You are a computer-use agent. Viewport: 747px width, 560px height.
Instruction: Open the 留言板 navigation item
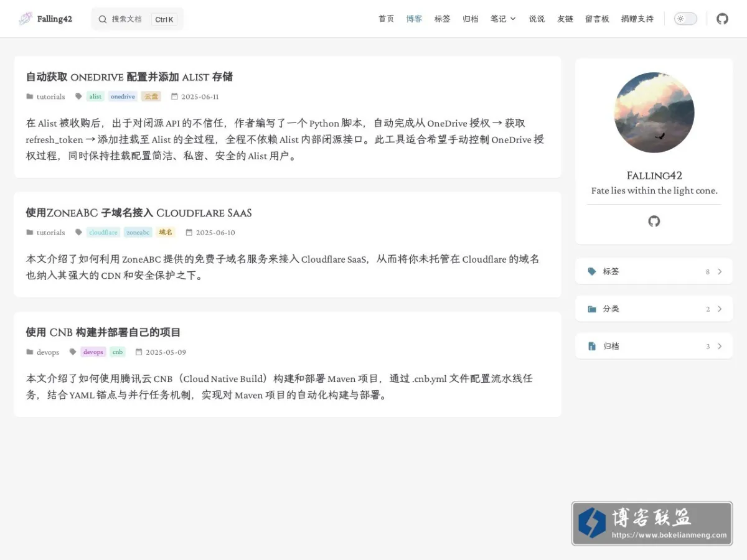click(597, 19)
